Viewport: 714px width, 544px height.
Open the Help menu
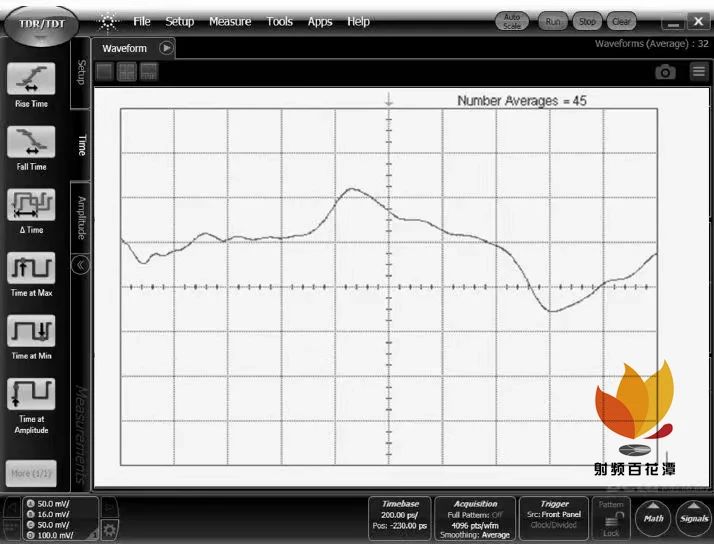(358, 21)
